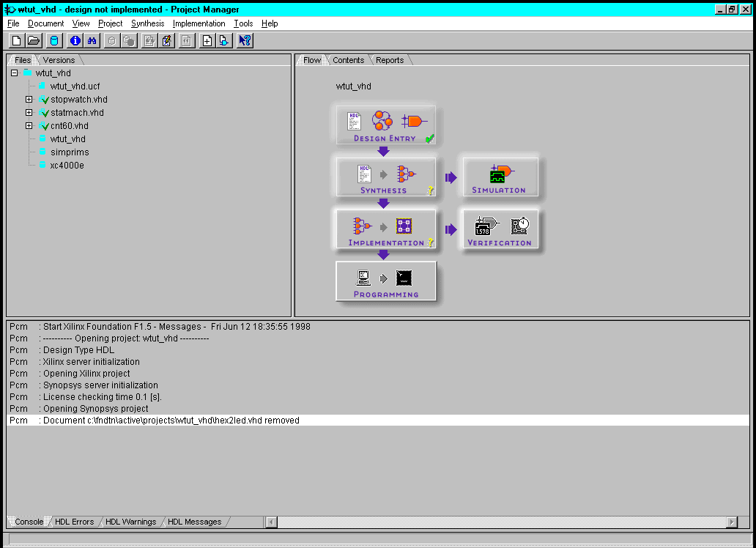756x548 pixels.
Task: Open the Help menu
Action: (270, 23)
